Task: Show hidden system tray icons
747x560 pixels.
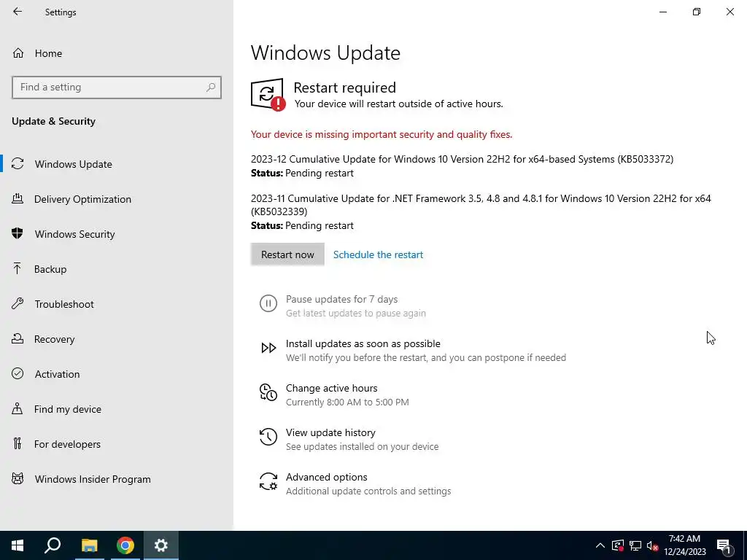Action: (600, 545)
